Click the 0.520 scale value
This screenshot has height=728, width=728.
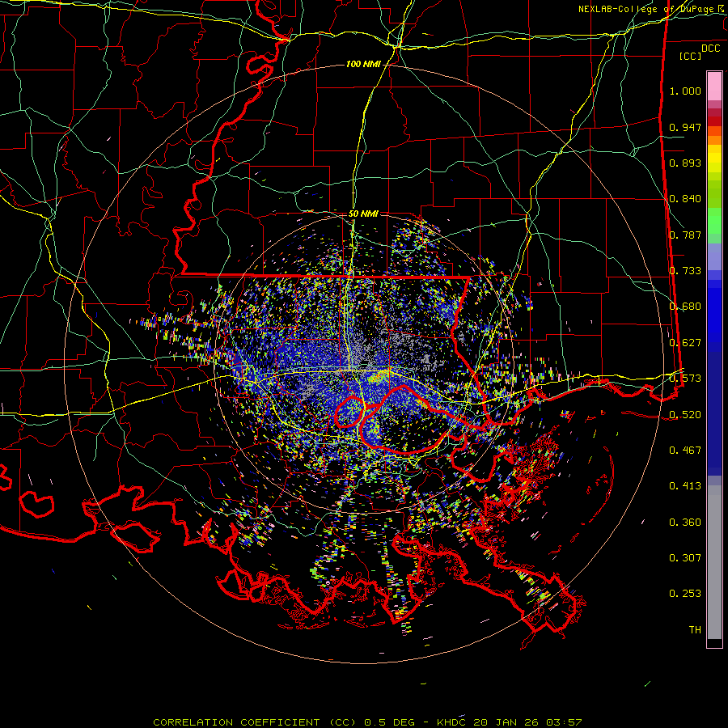click(685, 415)
